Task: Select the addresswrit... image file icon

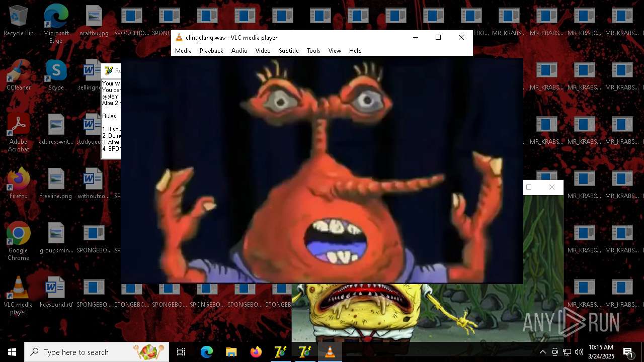Action: tap(56, 130)
